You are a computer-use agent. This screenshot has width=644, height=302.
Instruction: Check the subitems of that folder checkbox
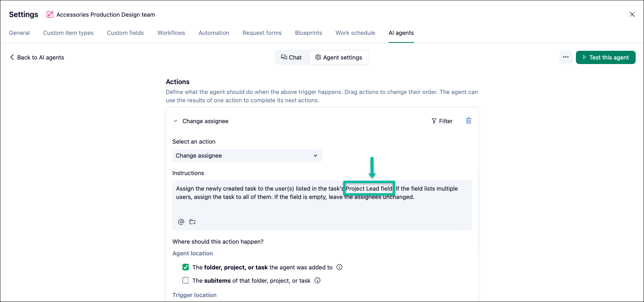186,280
